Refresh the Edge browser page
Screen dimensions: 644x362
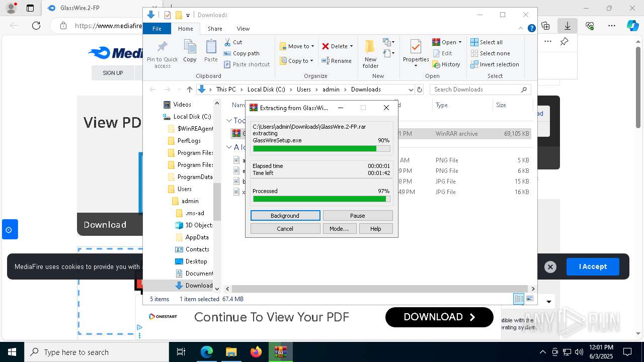[x=36, y=26]
